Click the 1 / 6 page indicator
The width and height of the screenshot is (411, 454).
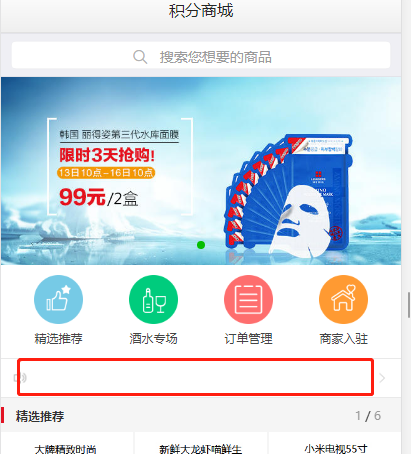click(x=368, y=416)
